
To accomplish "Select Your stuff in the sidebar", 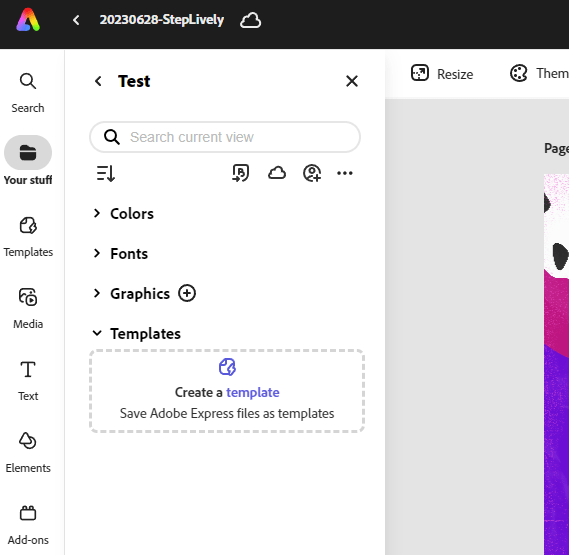I will click(28, 161).
